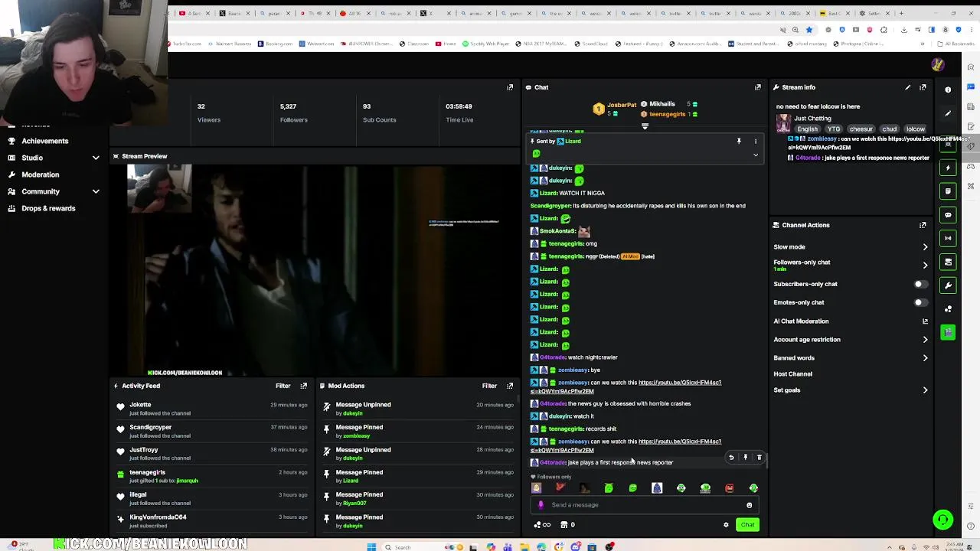Pop out the Stream info panel
Viewport: 980px width, 551px height.
pyautogui.click(x=923, y=87)
